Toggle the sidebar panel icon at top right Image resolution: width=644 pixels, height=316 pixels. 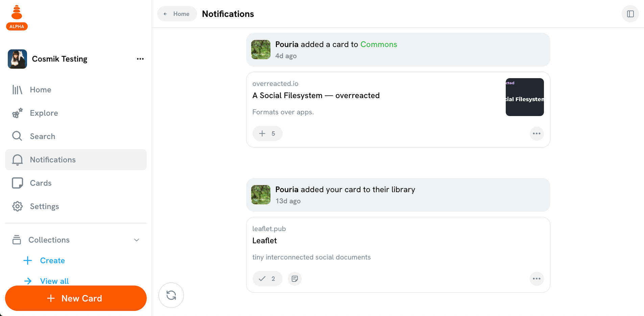click(630, 14)
